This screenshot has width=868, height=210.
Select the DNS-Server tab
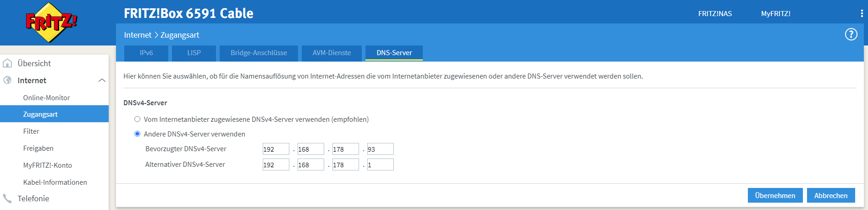point(394,53)
